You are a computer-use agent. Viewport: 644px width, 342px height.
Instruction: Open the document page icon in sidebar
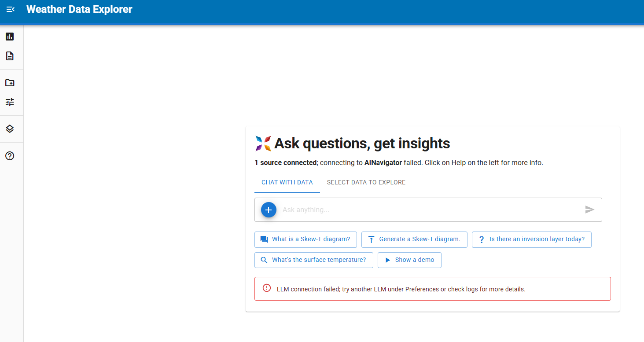(10, 56)
